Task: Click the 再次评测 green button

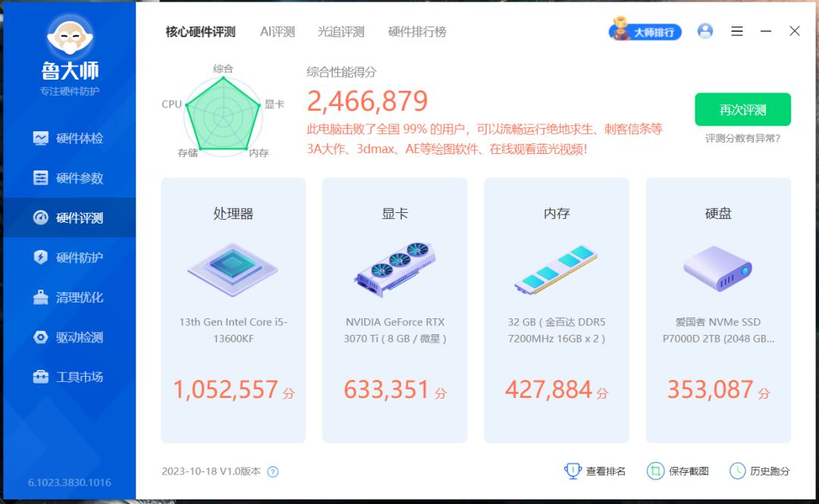Action: click(742, 110)
